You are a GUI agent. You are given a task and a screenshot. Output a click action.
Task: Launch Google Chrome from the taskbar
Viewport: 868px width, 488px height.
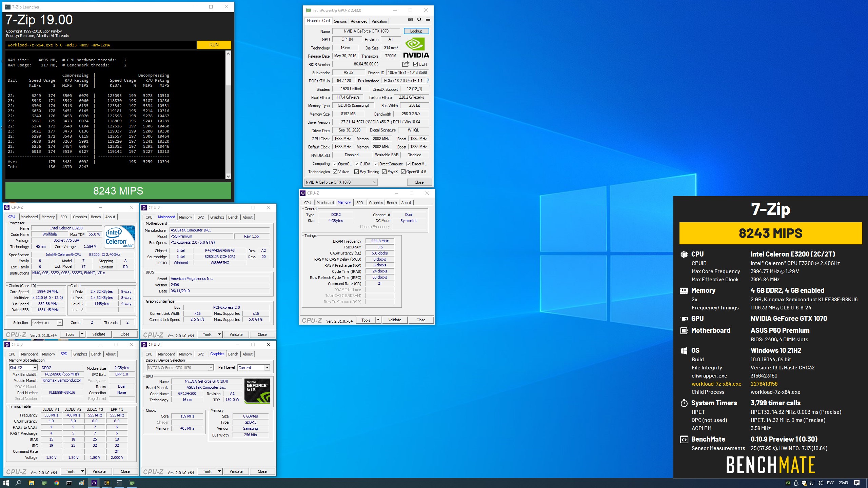coord(56,483)
